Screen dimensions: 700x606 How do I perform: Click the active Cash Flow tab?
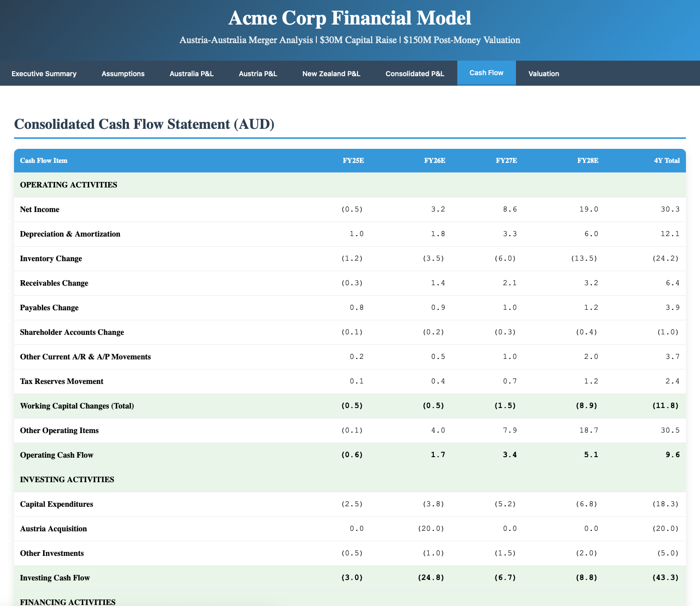486,73
